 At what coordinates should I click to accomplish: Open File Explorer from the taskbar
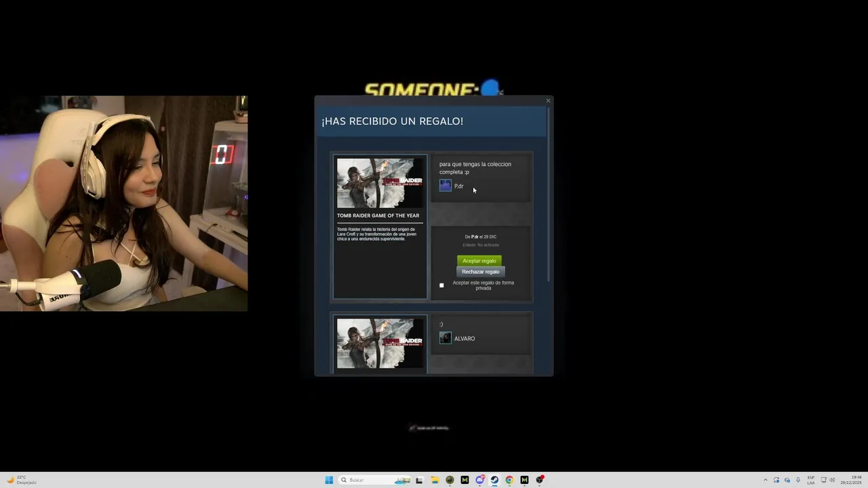pyautogui.click(x=435, y=480)
